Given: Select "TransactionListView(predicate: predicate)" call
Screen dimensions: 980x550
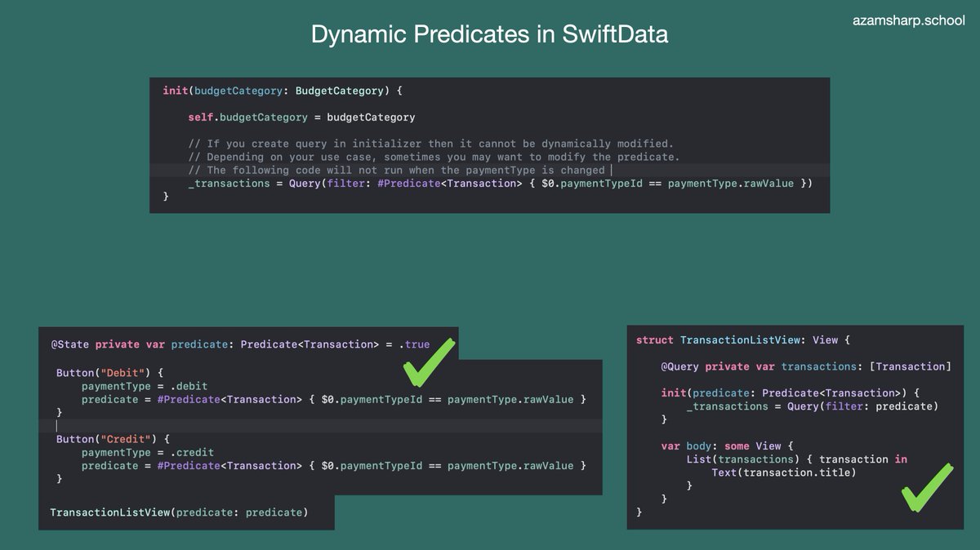Looking at the screenshot, I should click(179, 512).
